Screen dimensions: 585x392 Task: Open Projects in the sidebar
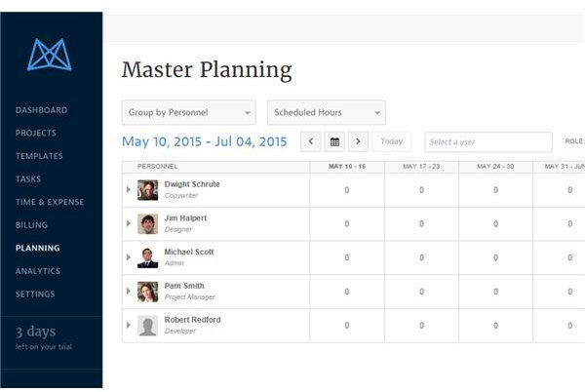(x=36, y=134)
